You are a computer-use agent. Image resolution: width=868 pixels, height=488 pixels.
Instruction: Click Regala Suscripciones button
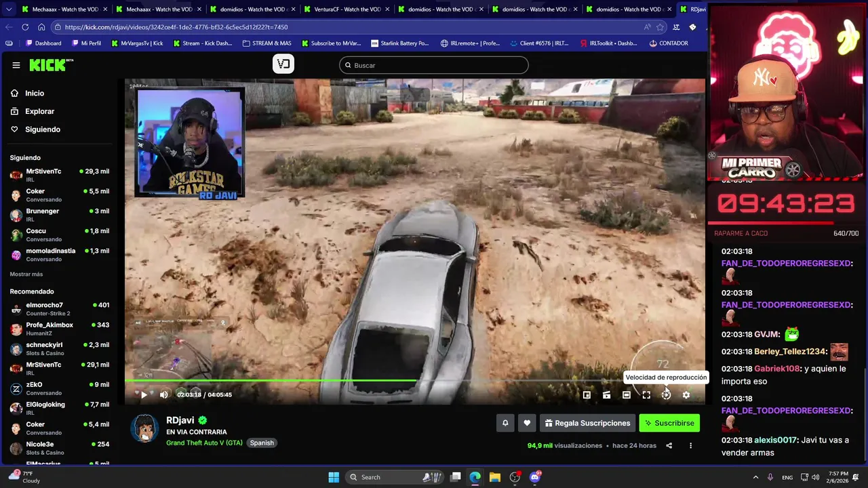[x=587, y=423]
